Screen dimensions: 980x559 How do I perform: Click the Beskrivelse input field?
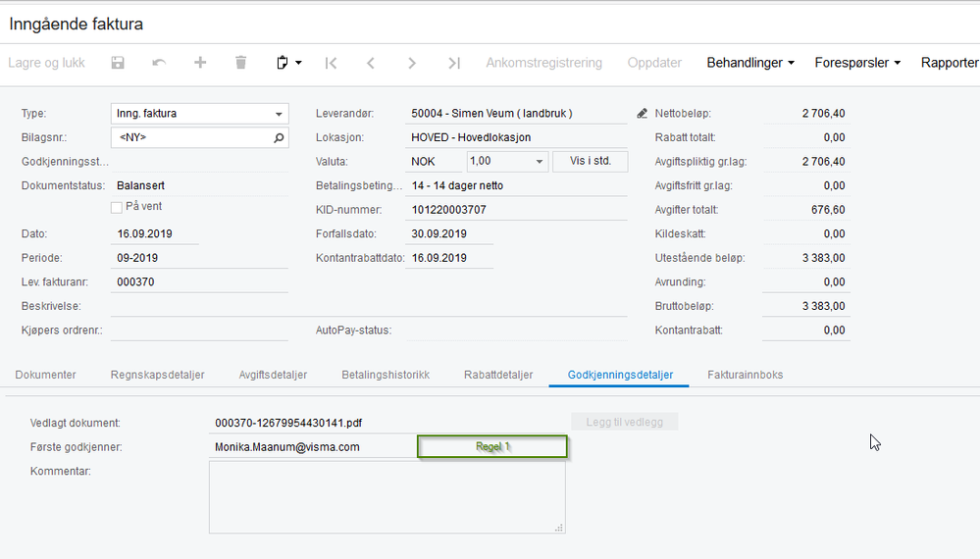point(369,306)
